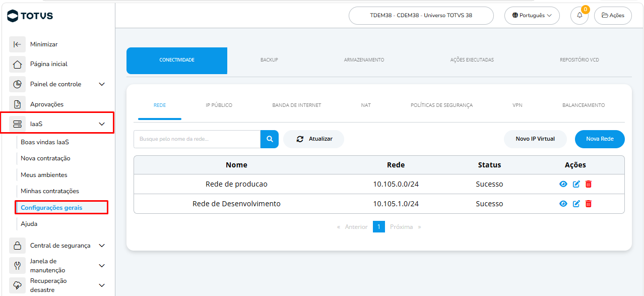The width and height of the screenshot is (644, 296).
Task: Open the Português language dropdown
Action: (532, 16)
